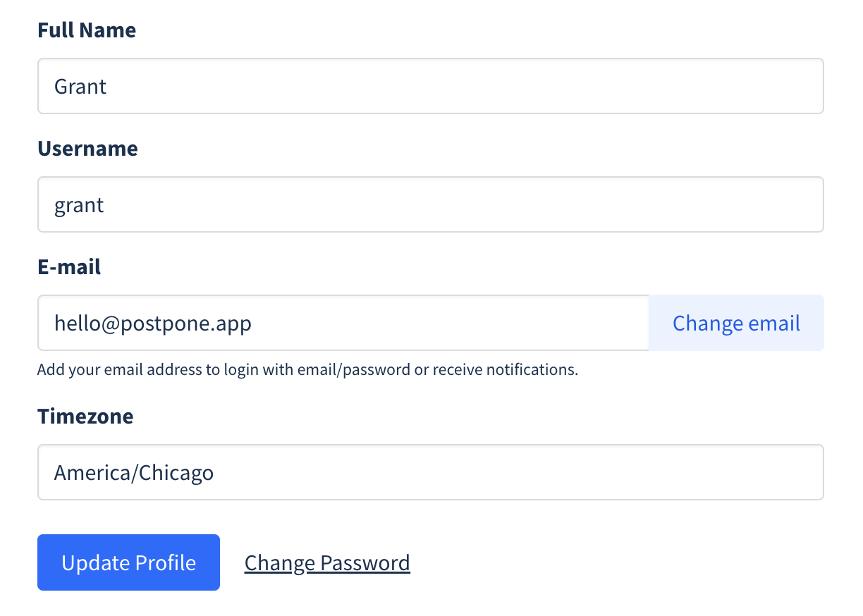
Task: Open the Change Password link
Action: tap(327, 562)
